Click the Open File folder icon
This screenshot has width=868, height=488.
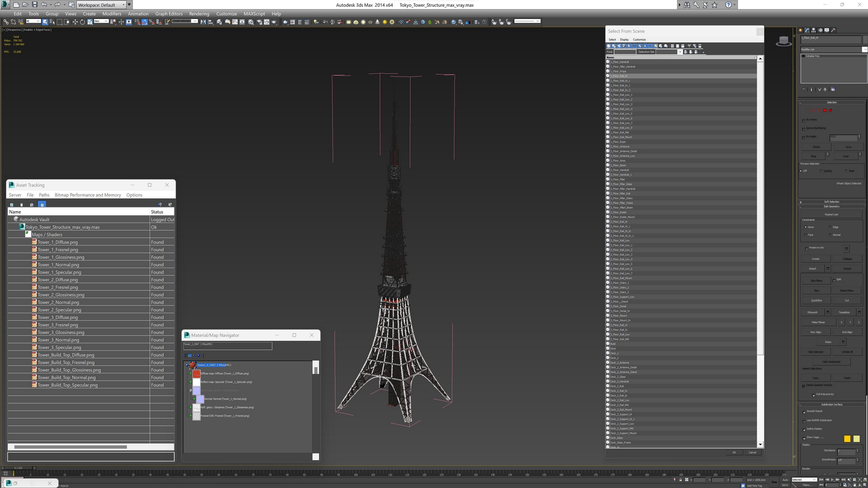click(25, 5)
